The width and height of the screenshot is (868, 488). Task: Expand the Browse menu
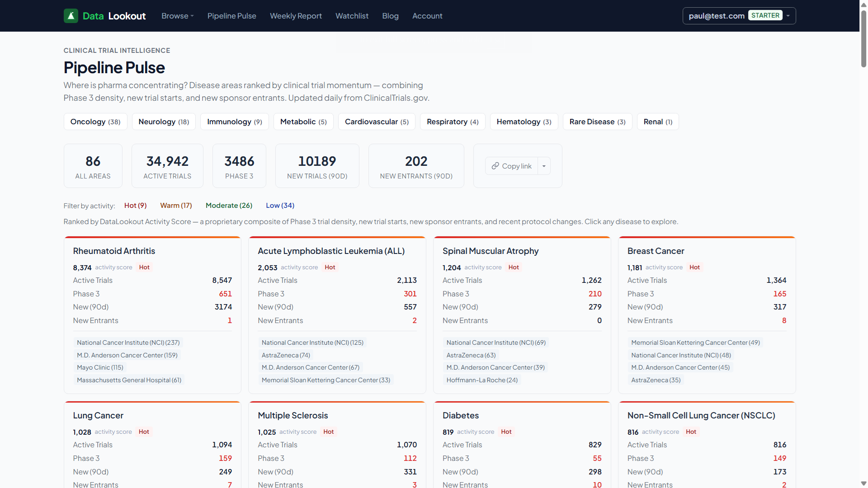[x=177, y=16]
